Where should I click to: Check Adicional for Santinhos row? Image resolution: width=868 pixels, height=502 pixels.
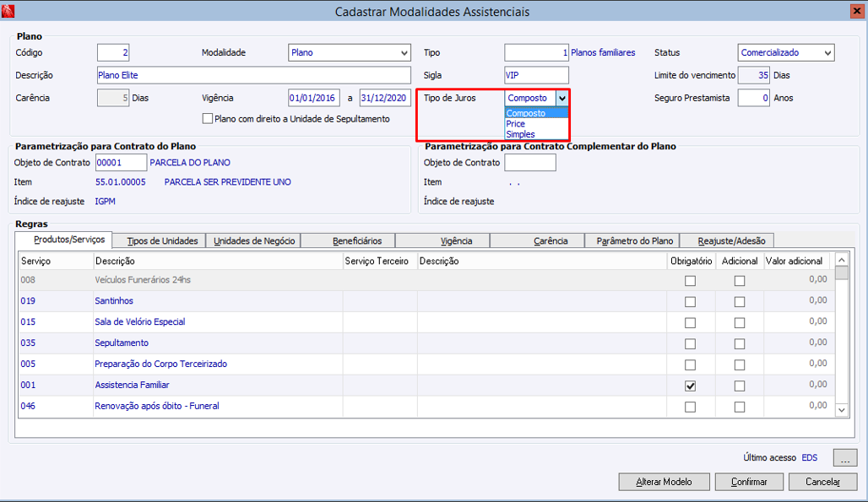(x=740, y=301)
